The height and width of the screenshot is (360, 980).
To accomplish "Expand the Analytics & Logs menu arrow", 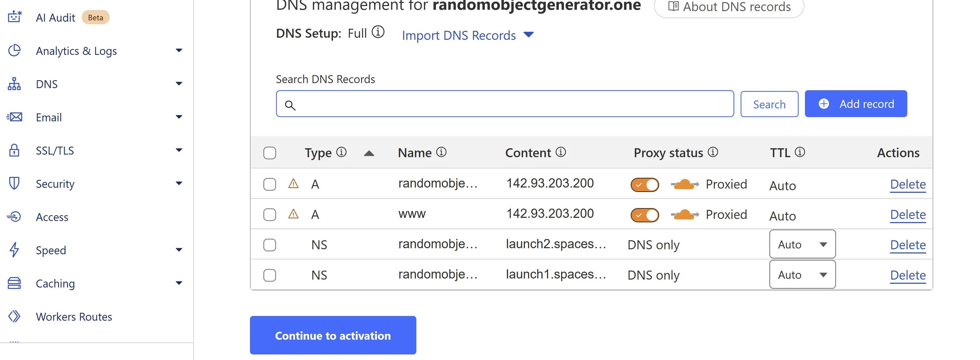I will click(x=179, y=50).
